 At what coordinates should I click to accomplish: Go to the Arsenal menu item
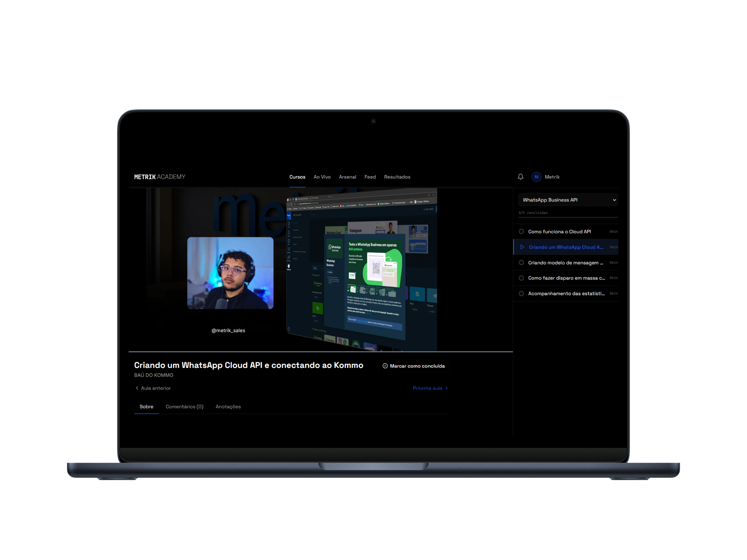347,177
